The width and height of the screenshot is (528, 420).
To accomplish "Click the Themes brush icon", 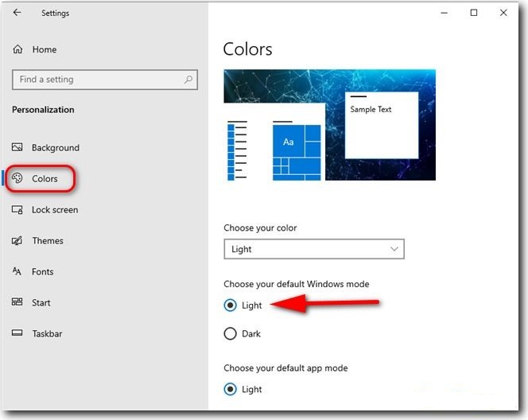I will click(x=17, y=241).
